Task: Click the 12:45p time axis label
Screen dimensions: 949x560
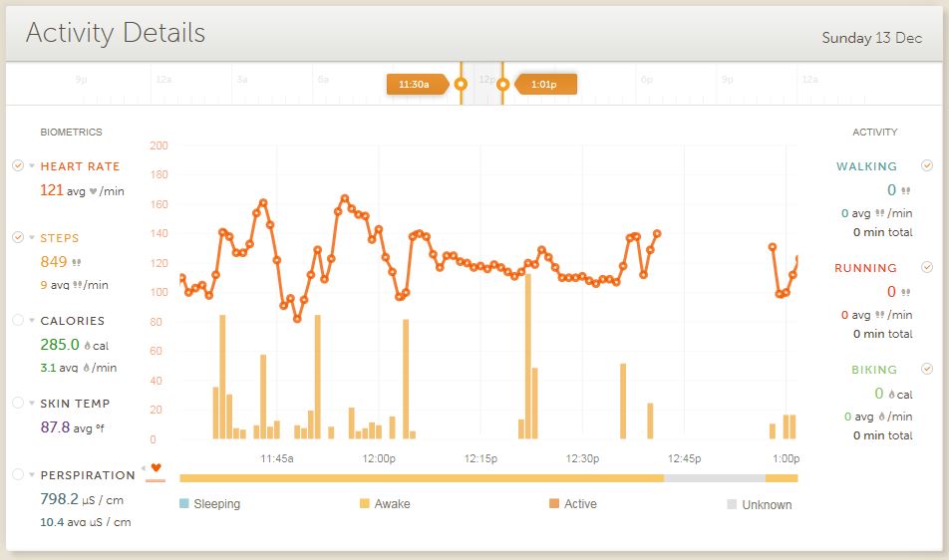Action: click(x=684, y=458)
